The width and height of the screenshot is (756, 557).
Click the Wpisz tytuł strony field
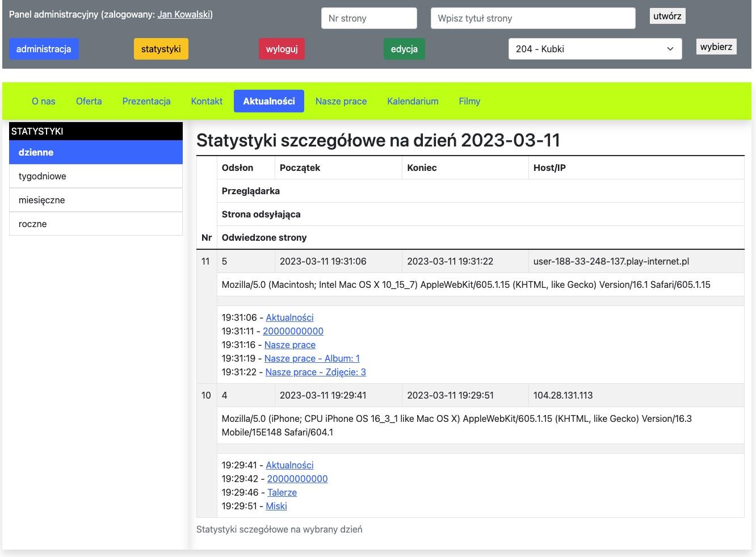(x=532, y=18)
